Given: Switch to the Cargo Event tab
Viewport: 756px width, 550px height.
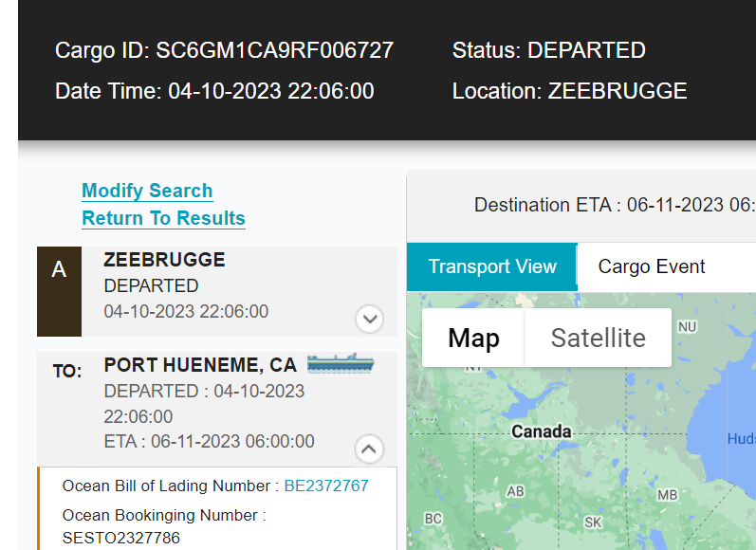Looking at the screenshot, I should [x=652, y=266].
